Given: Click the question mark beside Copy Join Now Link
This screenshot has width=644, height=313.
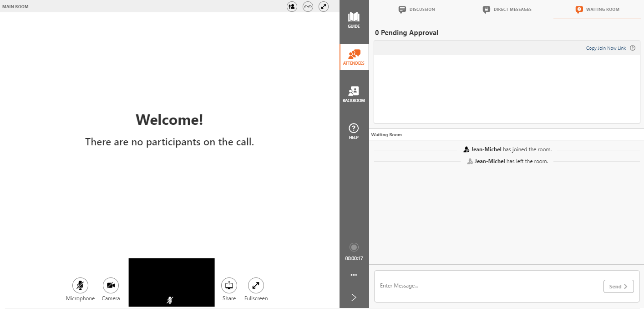Looking at the screenshot, I should [x=633, y=48].
